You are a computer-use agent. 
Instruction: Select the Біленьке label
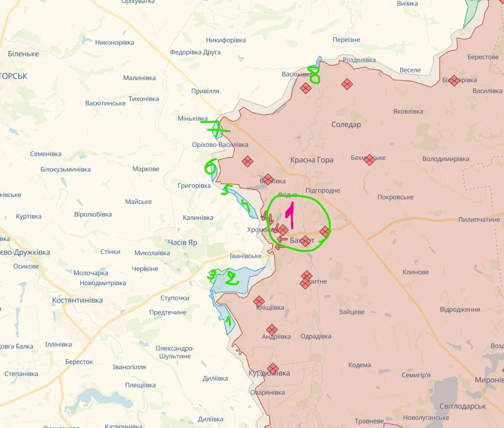coord(23,54)
